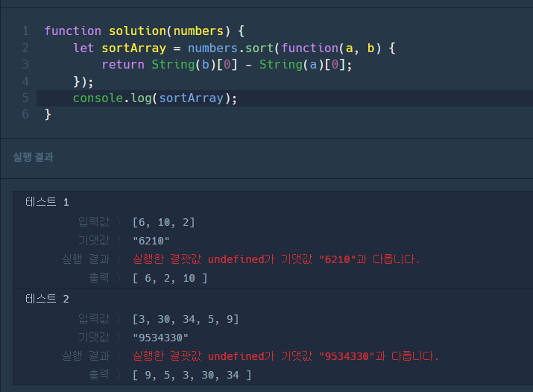This screenshot has height=392, width=533.
Task: Click the line number 5 in the gutter
Action: (25, 98)
